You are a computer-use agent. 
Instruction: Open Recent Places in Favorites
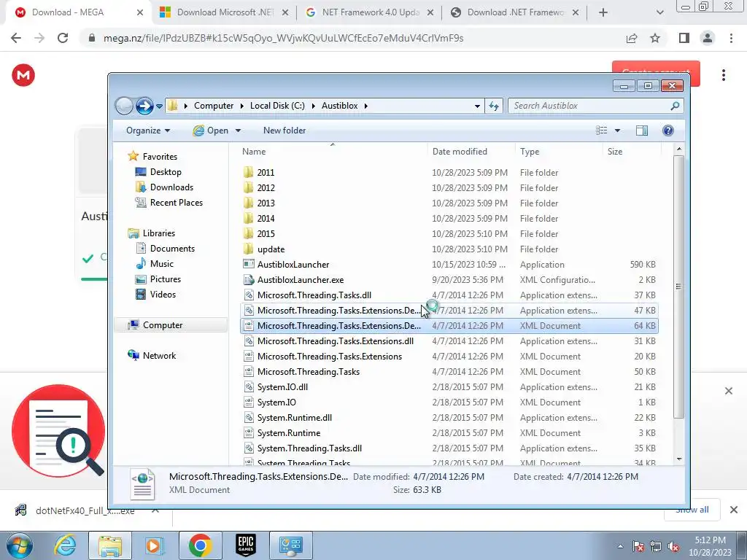pyautogui.click(x=169, y=203)
